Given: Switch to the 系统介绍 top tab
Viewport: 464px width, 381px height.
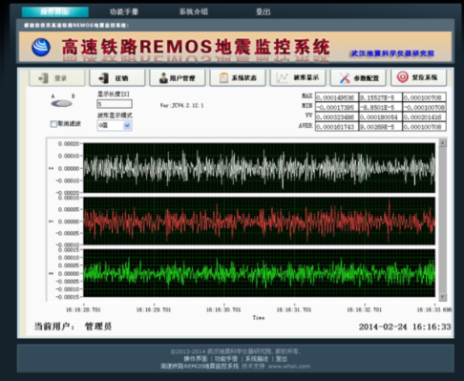Looking at the screenshot, I should tap(194, 12).
